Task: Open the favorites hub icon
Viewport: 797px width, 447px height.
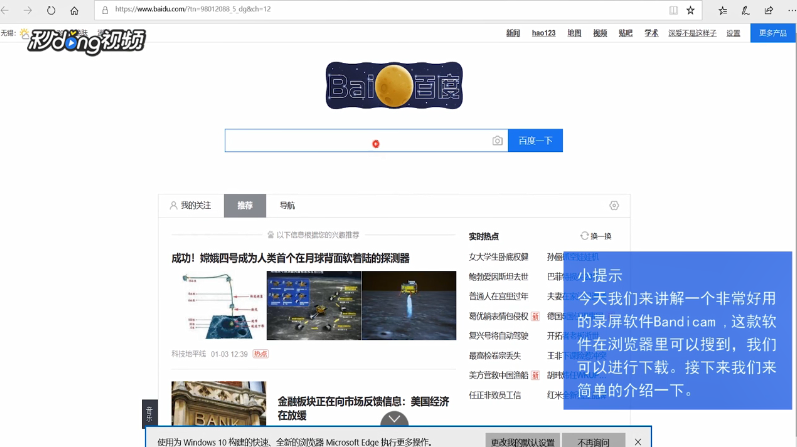Action: (x=722, y=10)
